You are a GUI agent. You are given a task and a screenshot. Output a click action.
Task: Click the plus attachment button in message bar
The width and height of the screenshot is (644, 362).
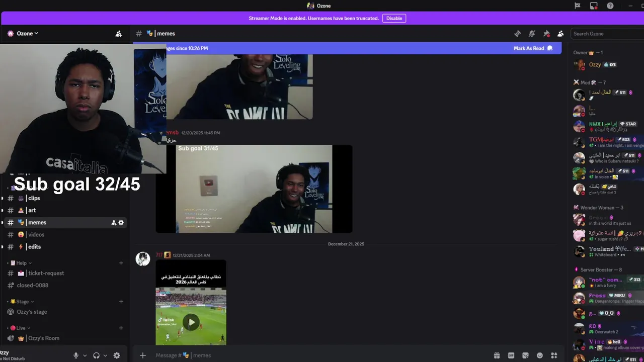click(143, 355)
